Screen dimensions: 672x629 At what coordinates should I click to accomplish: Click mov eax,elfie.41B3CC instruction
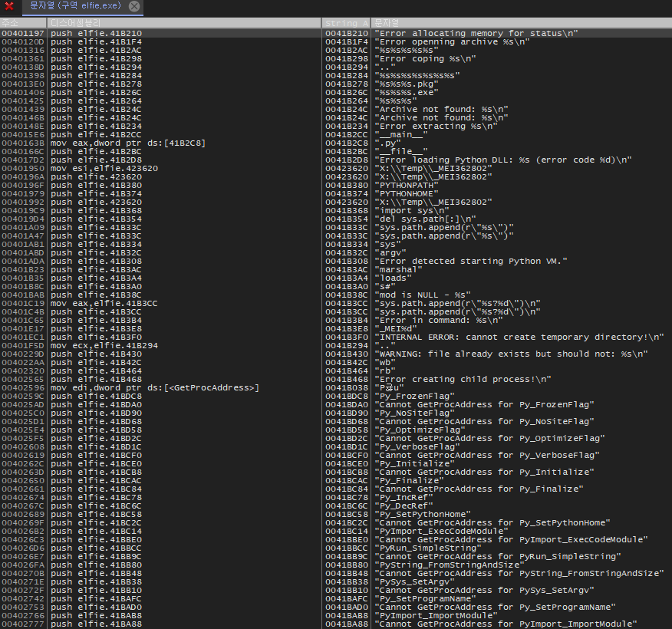[x=104, y=303]
